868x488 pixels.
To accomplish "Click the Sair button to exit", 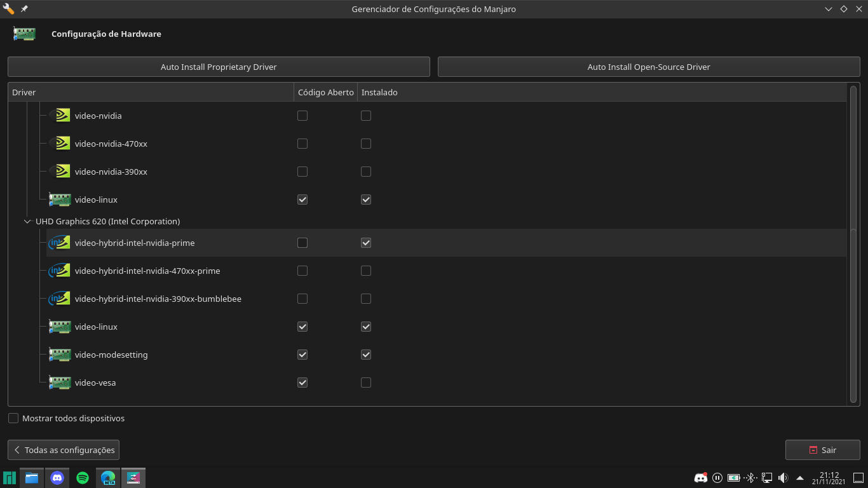I will (x=823, y=450).
